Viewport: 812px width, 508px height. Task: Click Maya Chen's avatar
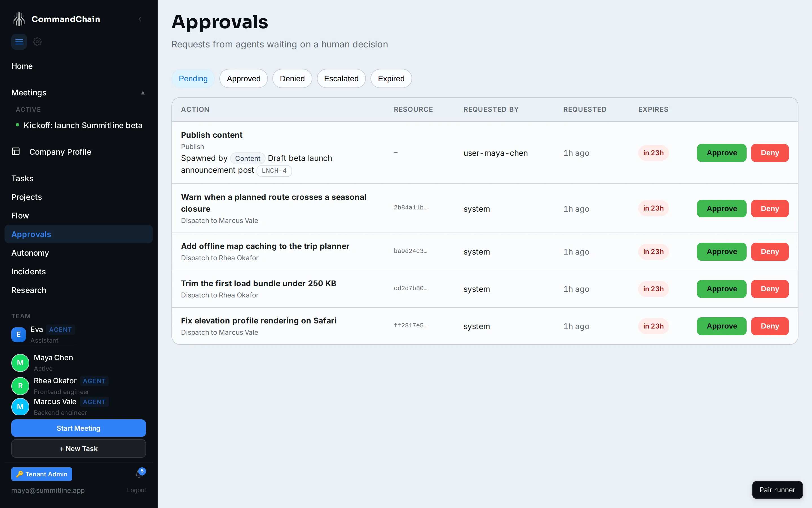coord(21,363)
